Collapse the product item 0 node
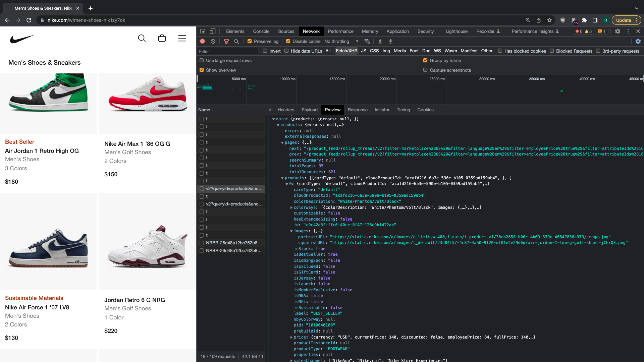The image size is (644, 362). (x=287, y=184)
